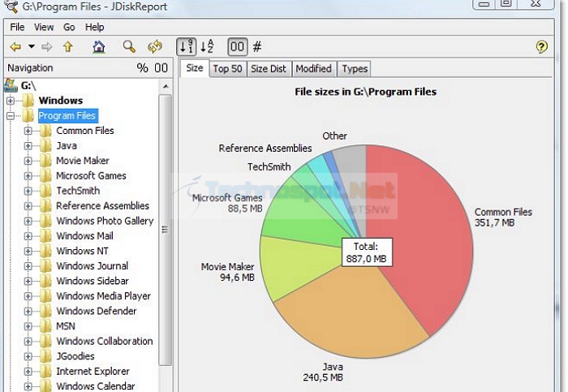Select Common Files in the tree
The width and height of the screenshot is (568, 392).
pos(84,131)
